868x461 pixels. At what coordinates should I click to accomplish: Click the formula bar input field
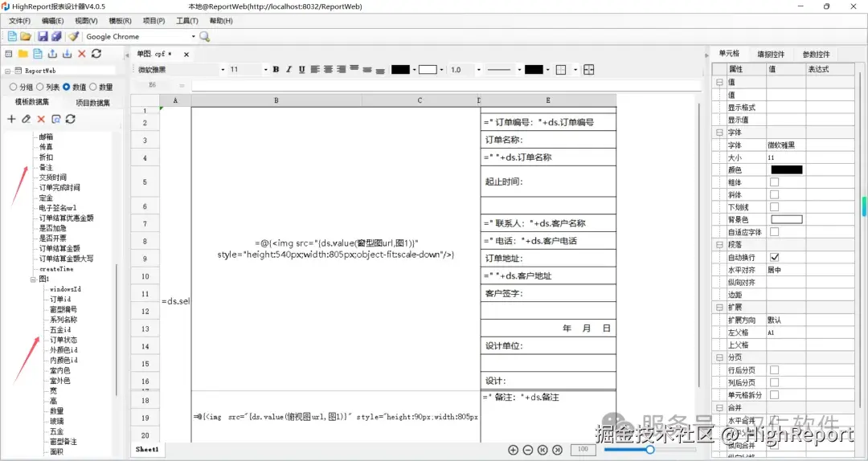click(445, 85)
